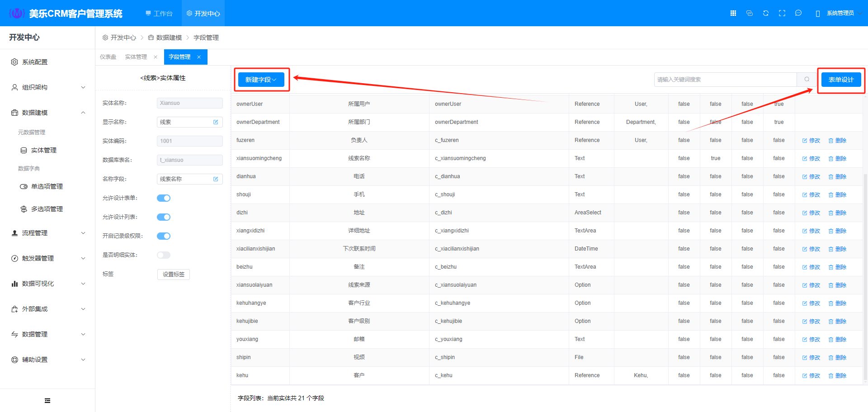The width and height of the screenshot is (868, 412).
Task: Click the edit icon beside 名称字段
Action: click(x=216, y=179)
